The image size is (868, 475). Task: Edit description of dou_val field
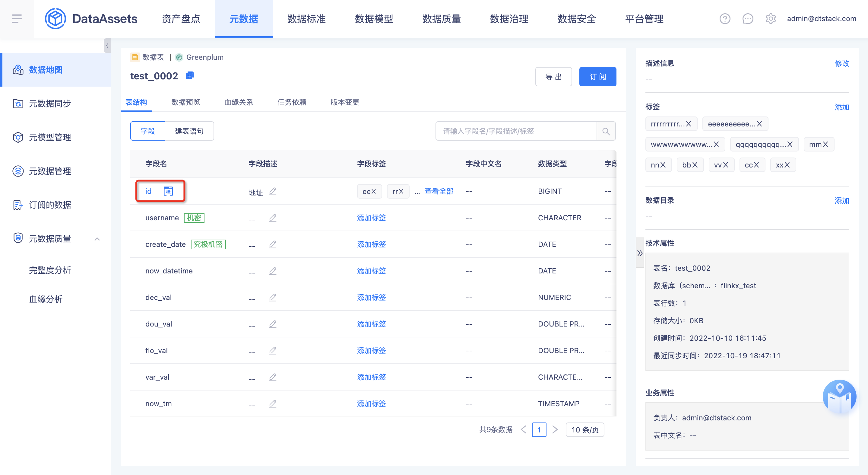pos(273,324)
